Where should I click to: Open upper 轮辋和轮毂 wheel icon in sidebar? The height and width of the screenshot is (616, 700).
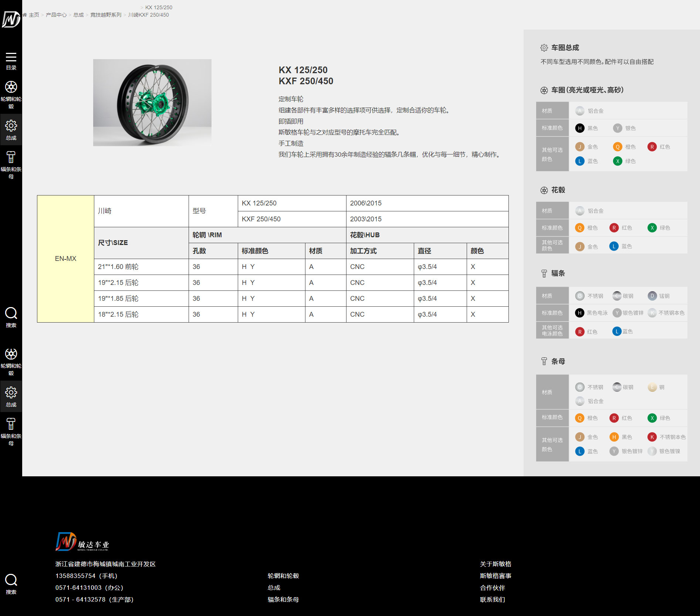(x=11, y=87)
